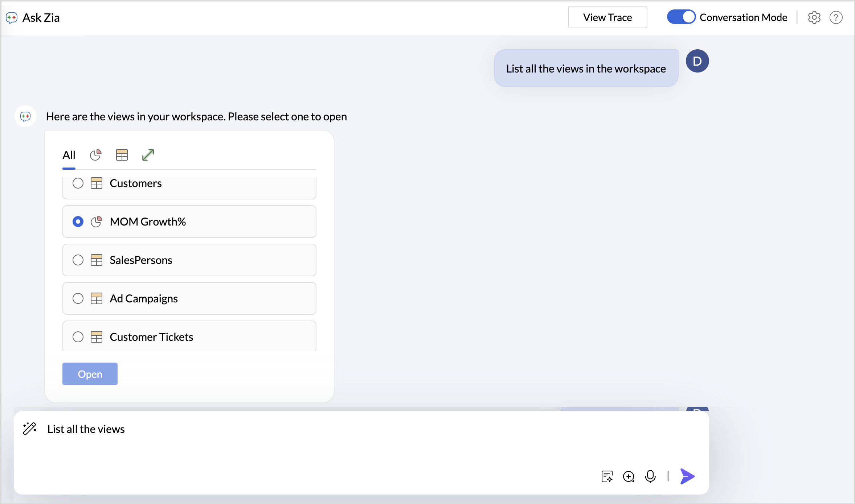Activate the microphone voice input
This screenshot has height=504, width=855.
click(x=650, y=476)
